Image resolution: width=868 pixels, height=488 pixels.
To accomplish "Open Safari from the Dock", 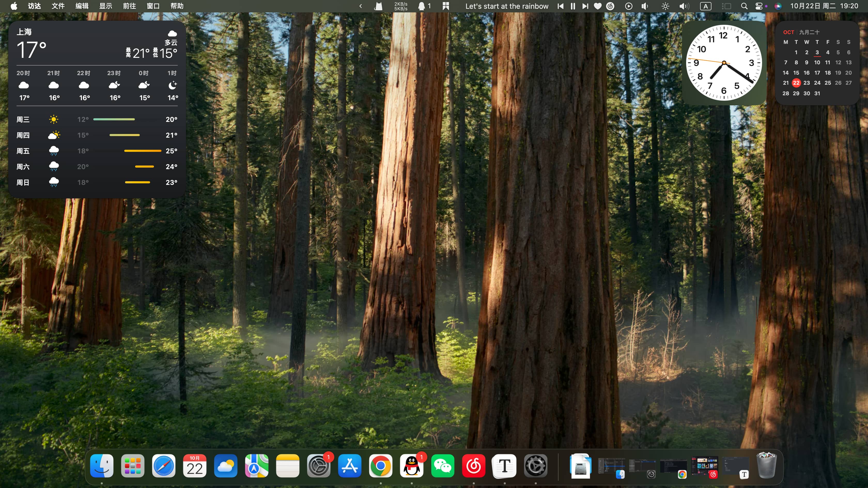I will tap(164, 466).
